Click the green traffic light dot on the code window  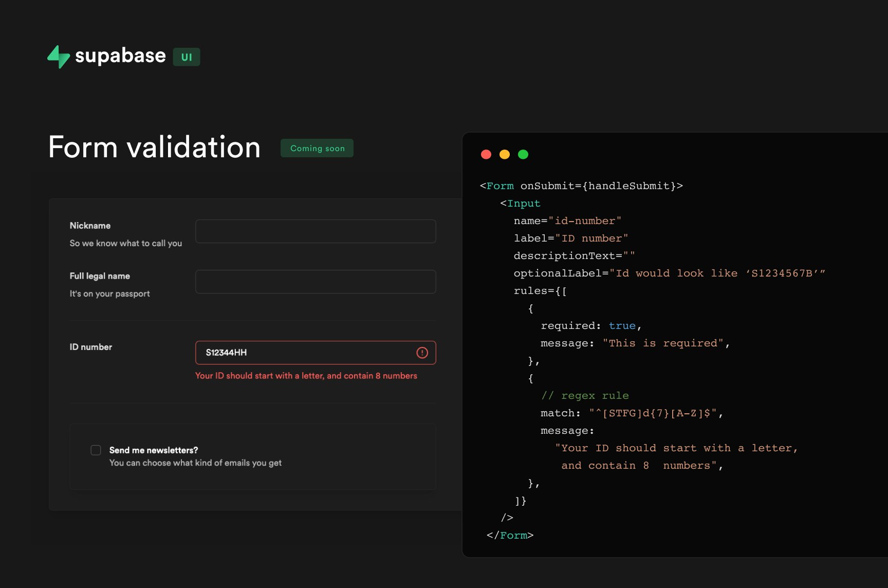pos(523,154)
